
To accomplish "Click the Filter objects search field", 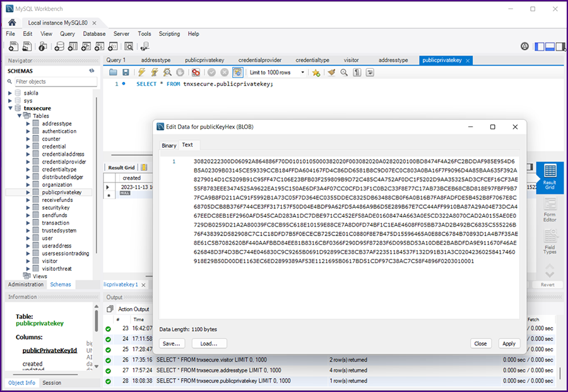I will 56,81.
